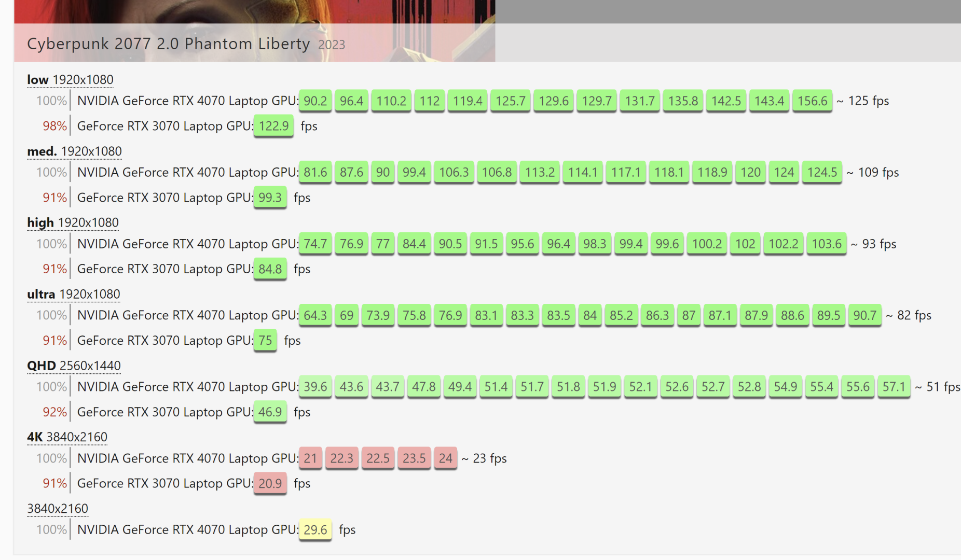Click the ~ 109 fps average text
Viewport: 961px width, 560px height.
[x=873, y=172]
